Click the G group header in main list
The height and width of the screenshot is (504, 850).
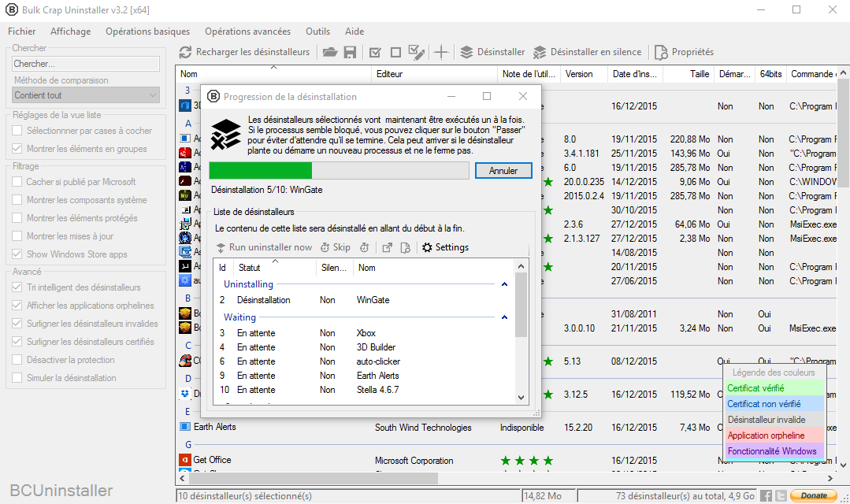coord(188,445)
